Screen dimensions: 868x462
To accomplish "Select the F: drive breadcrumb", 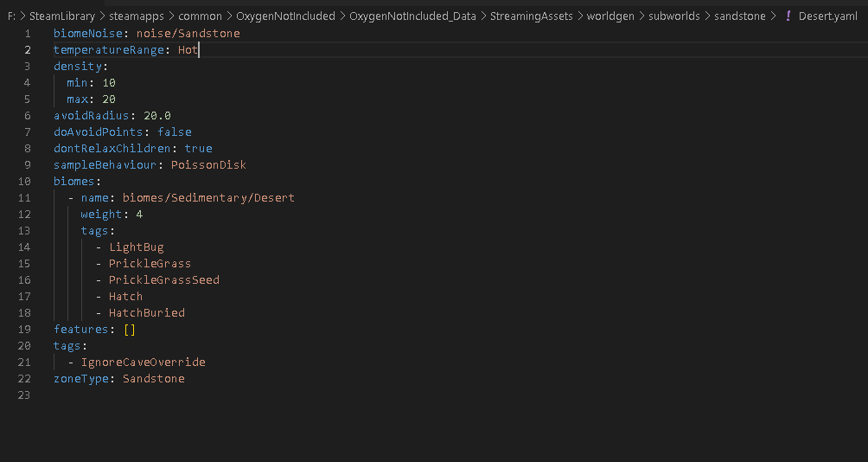I will point(11,16).
